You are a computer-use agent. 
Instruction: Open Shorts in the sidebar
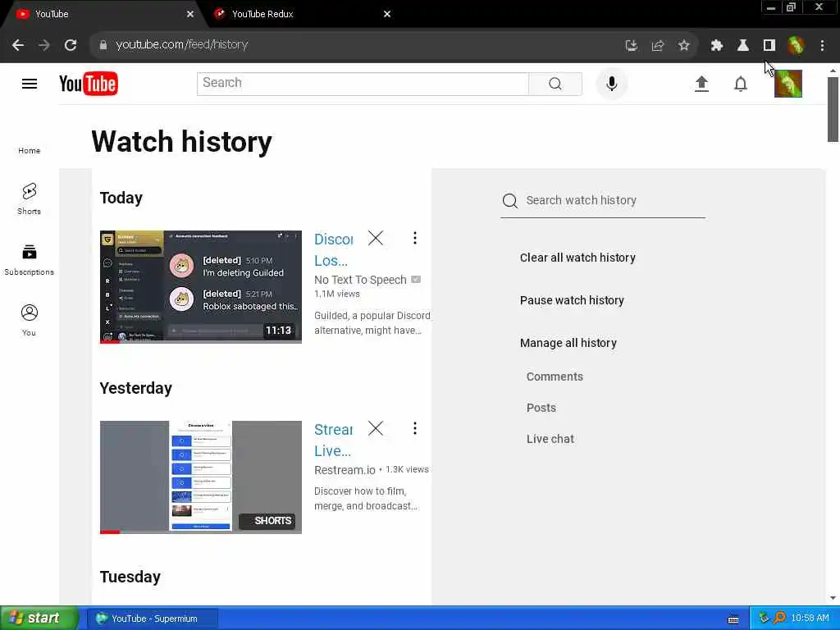29,199
